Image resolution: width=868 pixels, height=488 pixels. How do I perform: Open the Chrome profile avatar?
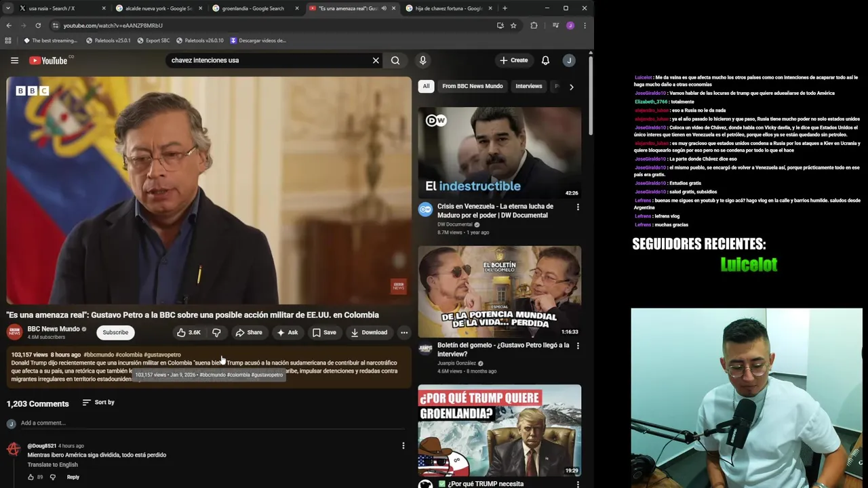pyautogui.click(x=570, y=25)
